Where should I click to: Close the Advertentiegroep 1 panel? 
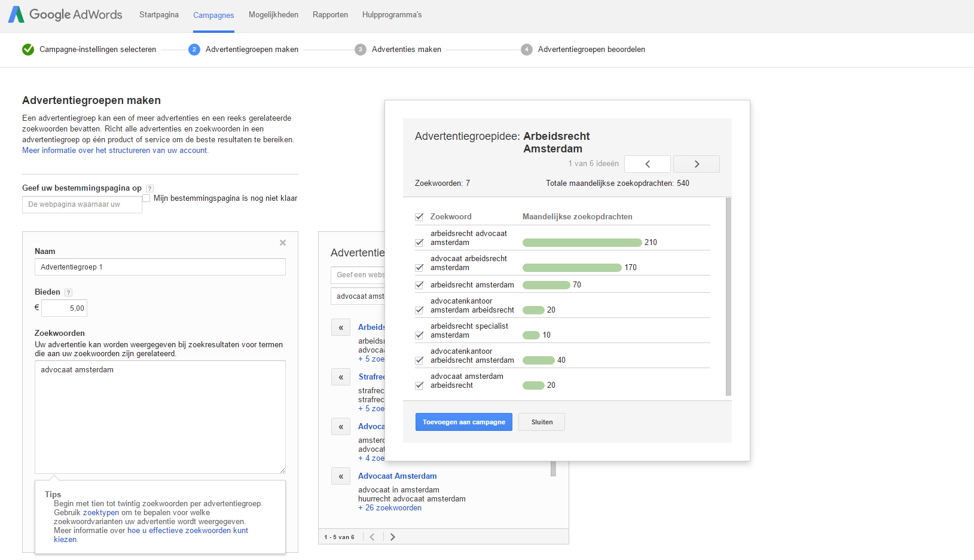point(283,243)
